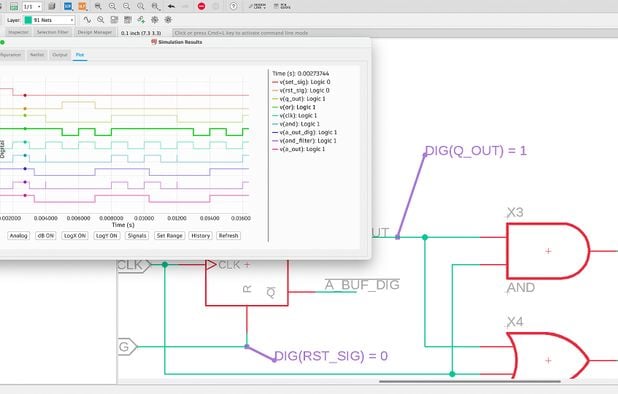This screenshot has height=394, width=618.
Task: Switch to the Inspector tab
Action: click(18, 32)
